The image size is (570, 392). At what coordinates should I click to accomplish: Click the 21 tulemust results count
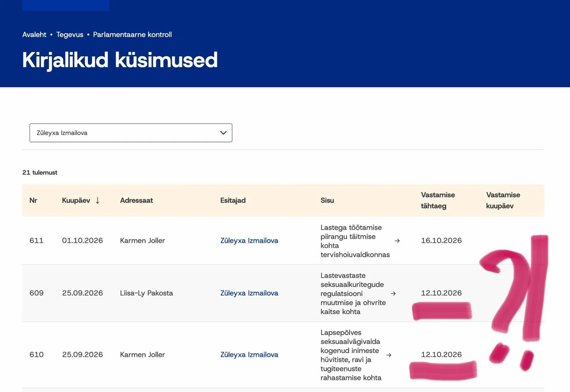(x=40, y=173)
